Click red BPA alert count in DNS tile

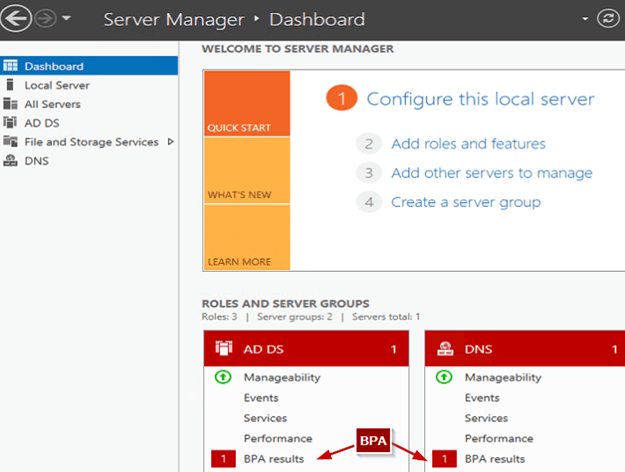click(x=444, y=459)
